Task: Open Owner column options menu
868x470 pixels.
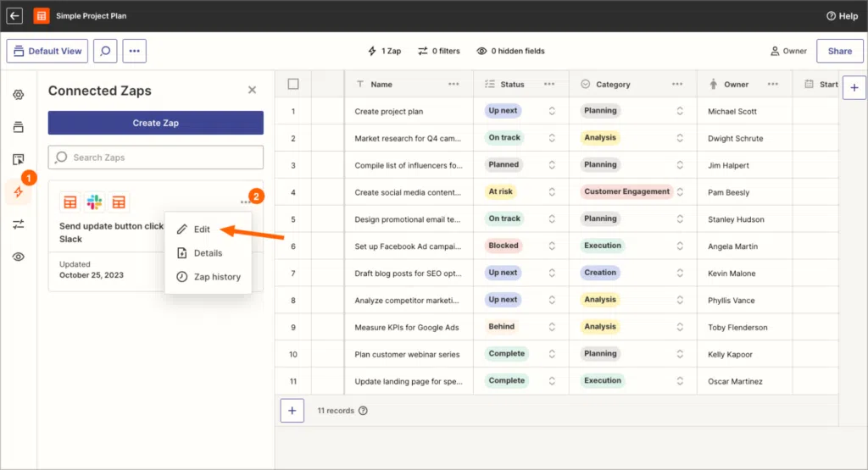Action: pos(773,84)
